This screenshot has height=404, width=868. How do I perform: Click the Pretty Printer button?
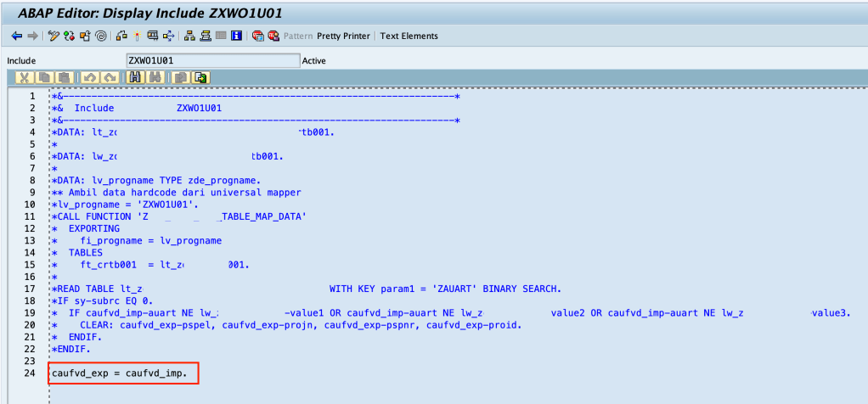pyautogui.click(x=344, y=36)
